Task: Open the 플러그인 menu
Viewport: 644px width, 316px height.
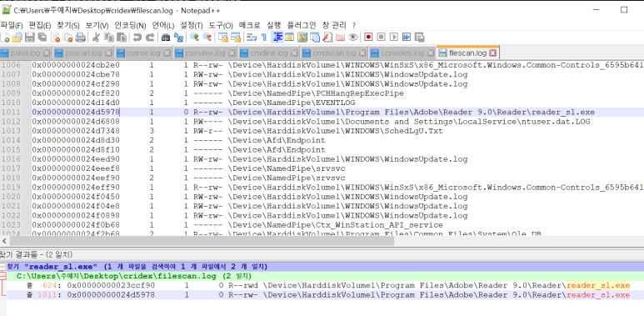Action: 302,25
